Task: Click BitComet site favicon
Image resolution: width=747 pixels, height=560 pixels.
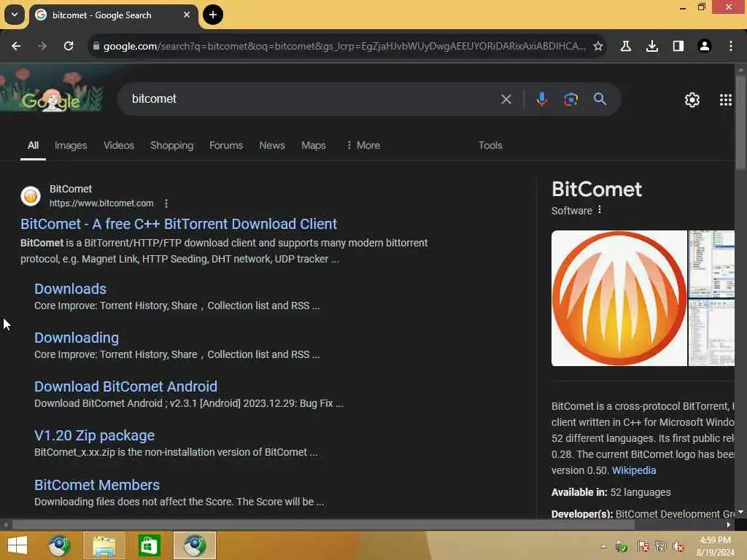Action: point(31,195)
